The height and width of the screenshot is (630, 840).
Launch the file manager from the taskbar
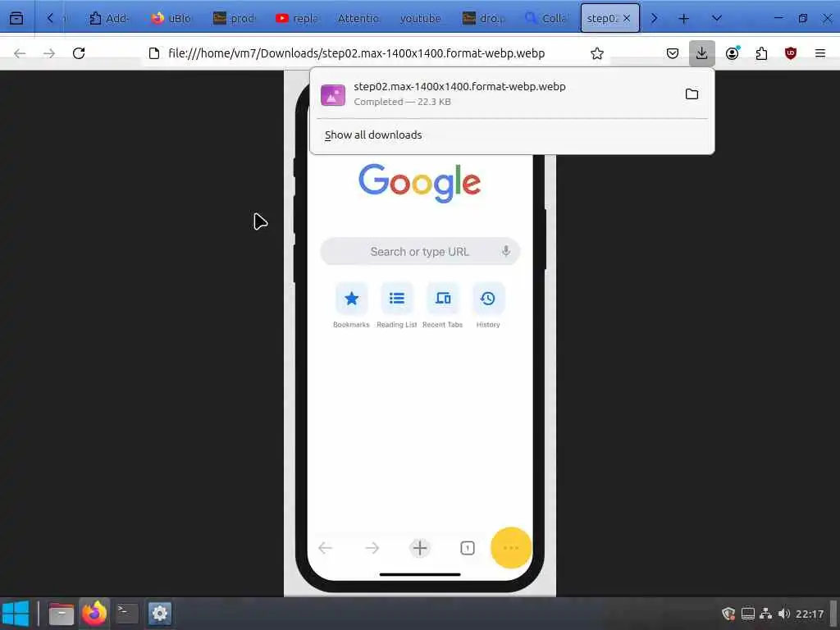pos(61,614)
